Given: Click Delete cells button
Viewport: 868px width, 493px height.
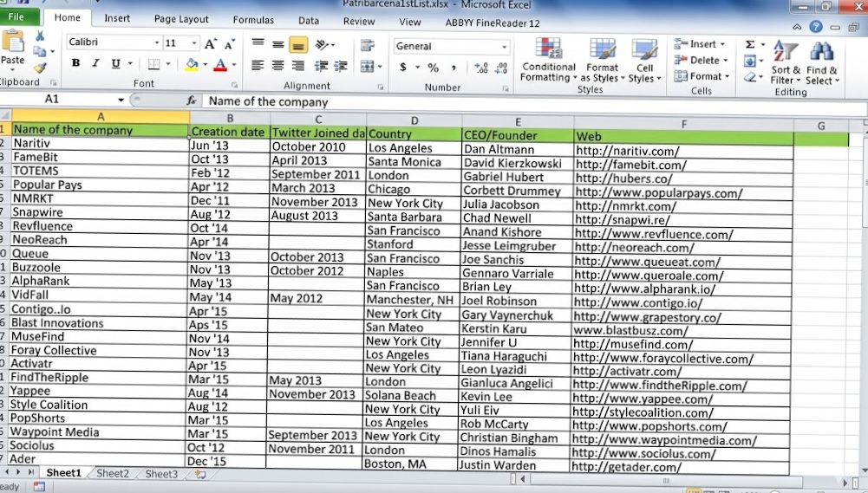Looking at the screenshot, I should pos(701,60).
